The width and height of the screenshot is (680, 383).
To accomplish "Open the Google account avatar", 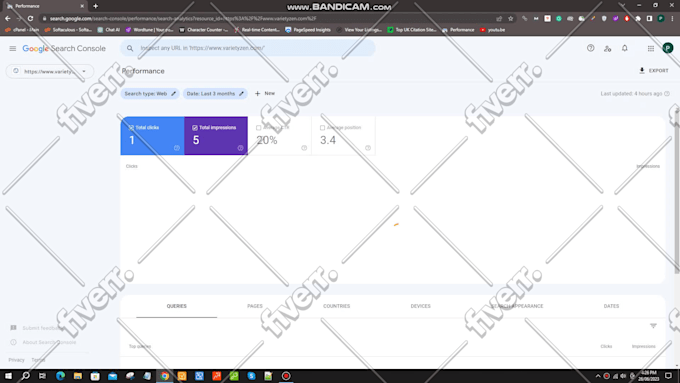I will pyautogui.click(x=667, y=48).
